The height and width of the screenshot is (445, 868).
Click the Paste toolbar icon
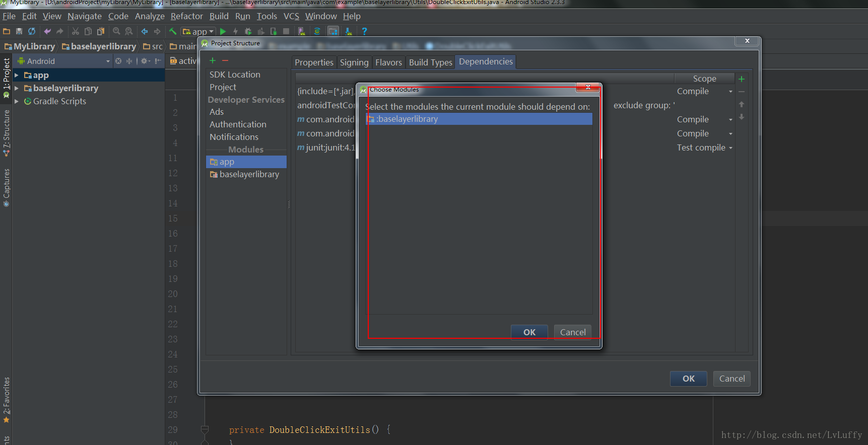pyautogui.click(x=101, y=31)
